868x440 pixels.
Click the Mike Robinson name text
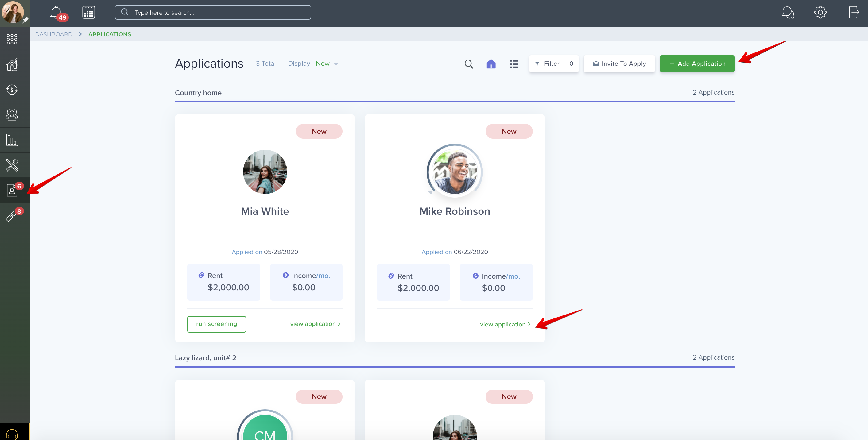click(x=455, y=211)
